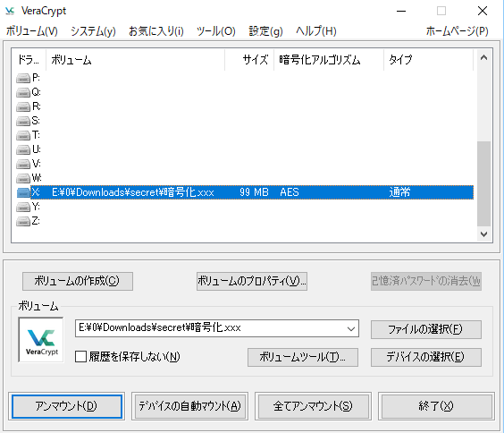Open ボリュームツール(T) button

(303, 357)
